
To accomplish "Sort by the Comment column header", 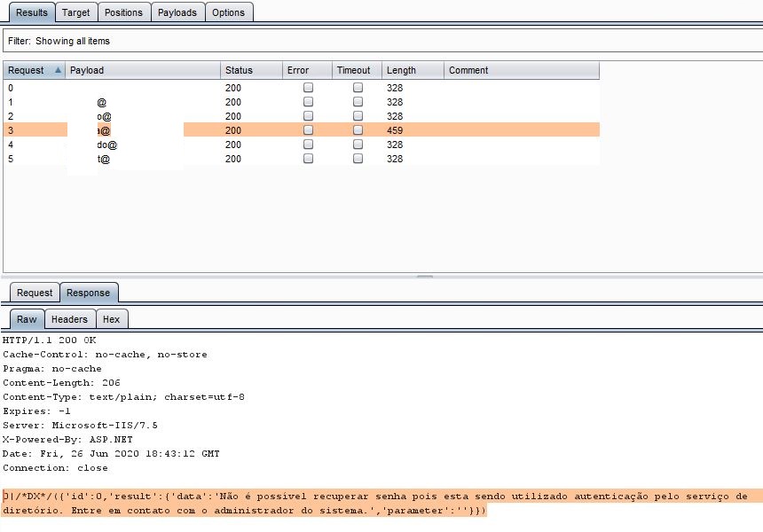I will tap(522, 71).
